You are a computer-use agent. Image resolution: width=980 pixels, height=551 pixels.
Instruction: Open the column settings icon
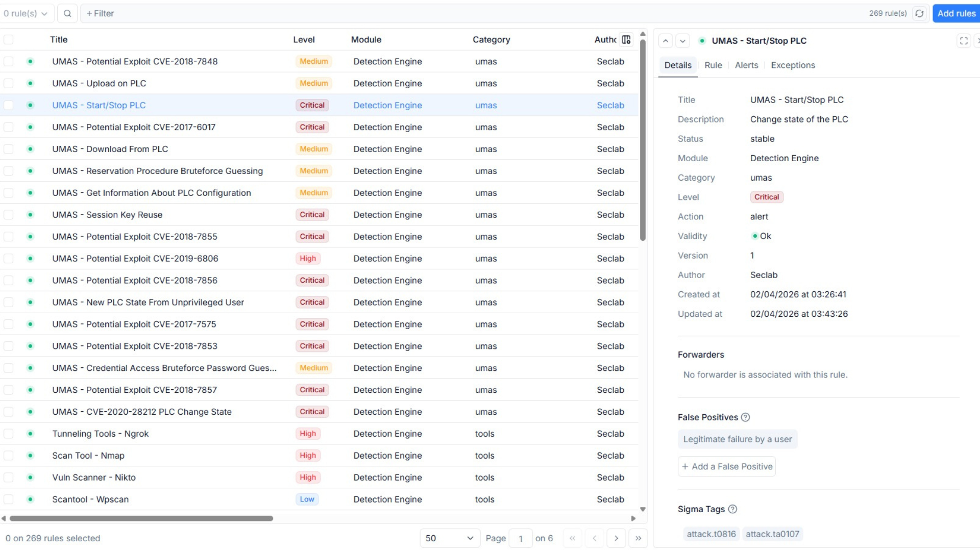tap(626, 40)
